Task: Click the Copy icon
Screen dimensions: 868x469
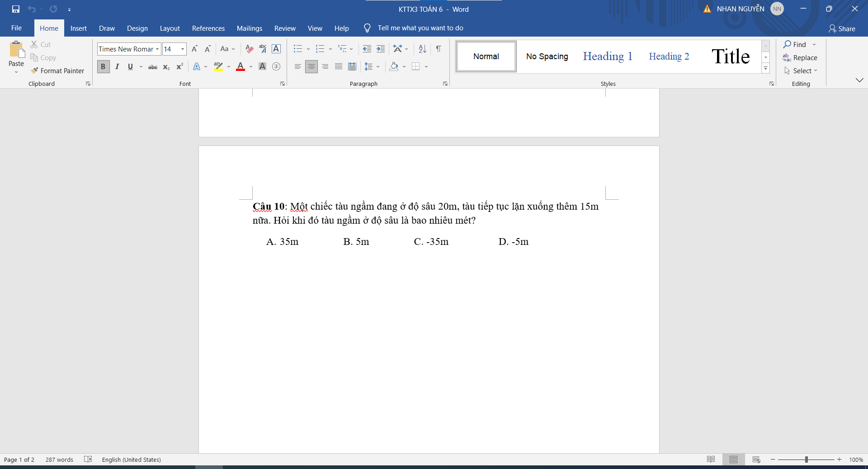Action: click(x=34, y=57)
